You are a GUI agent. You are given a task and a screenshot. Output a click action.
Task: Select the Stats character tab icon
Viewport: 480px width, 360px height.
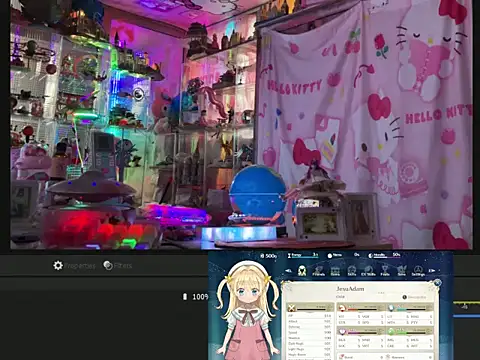click(x=302, y=270)
